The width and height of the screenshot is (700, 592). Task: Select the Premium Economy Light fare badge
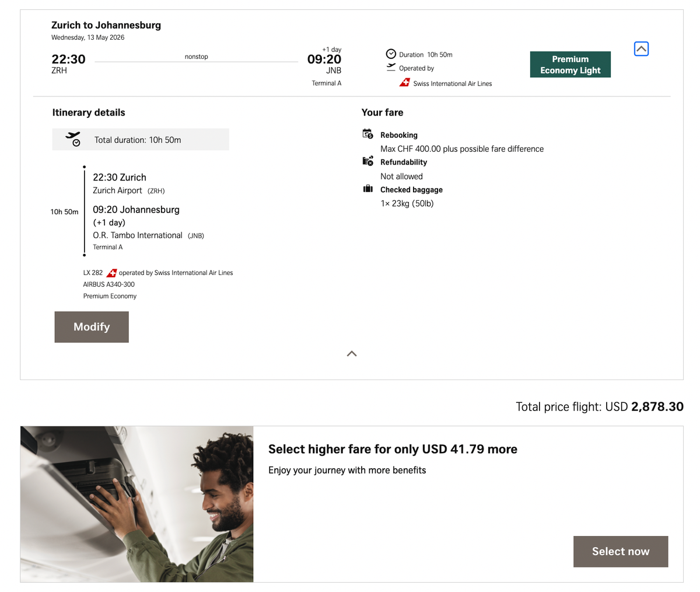tap(570, 64)
